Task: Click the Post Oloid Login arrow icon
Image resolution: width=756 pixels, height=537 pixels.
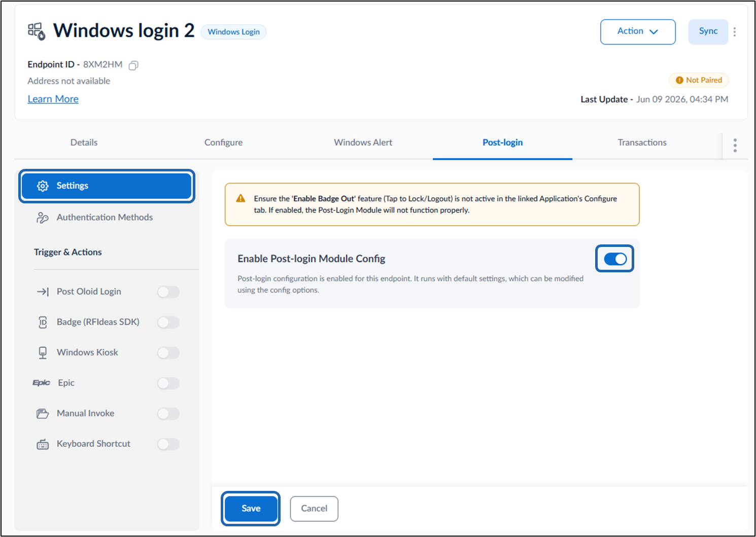Action: [x=43, y=292]
